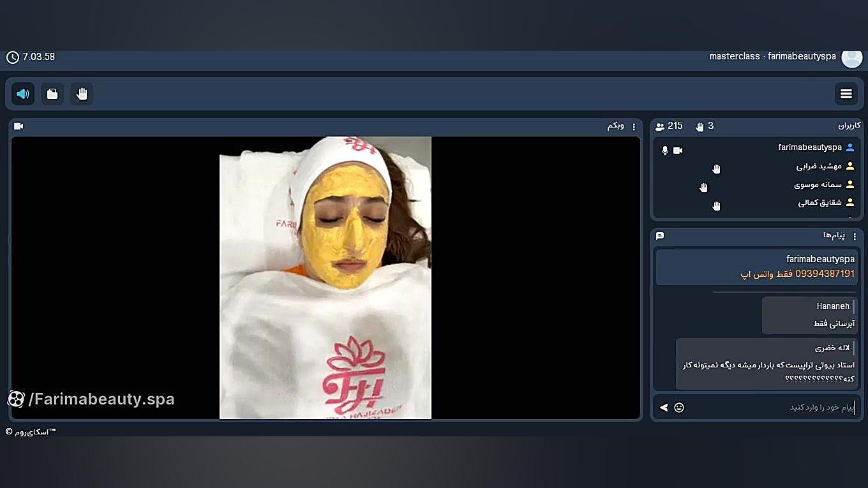Screen dimensions: 868x488
Task: Click the کاربران users panel title
Action: (849, 126)
